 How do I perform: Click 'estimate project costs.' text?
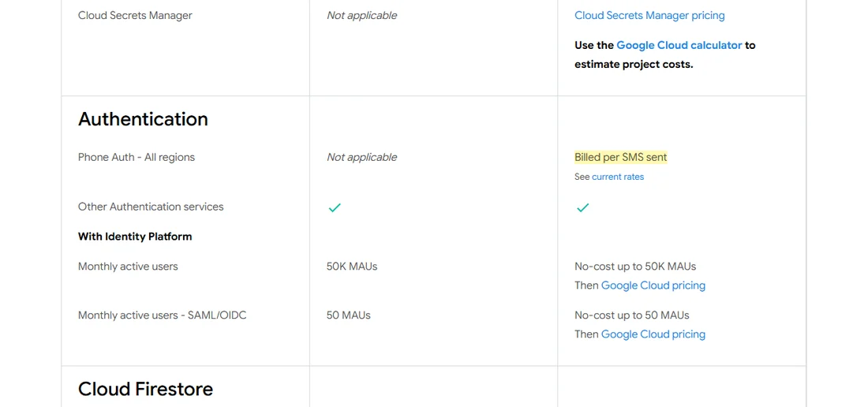[634, 64]
